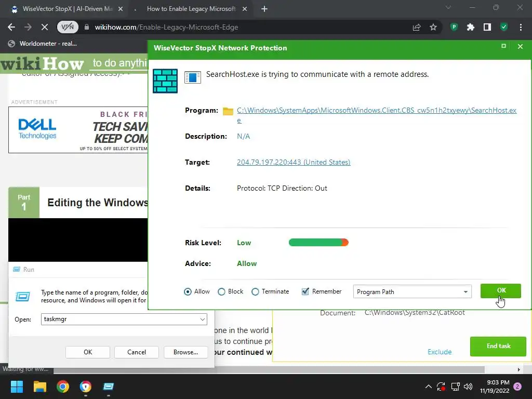Close the How to Enable Legacy Microsoft tab
The image size is (532, 399).
245,9
